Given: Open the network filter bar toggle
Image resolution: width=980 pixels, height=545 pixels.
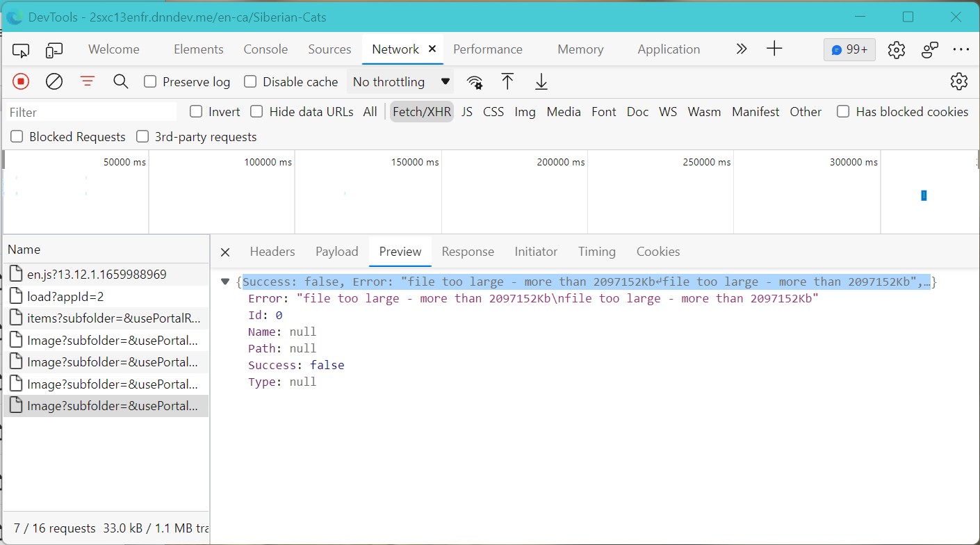Looking at the screenshot, I should click(x=87, y=81).
